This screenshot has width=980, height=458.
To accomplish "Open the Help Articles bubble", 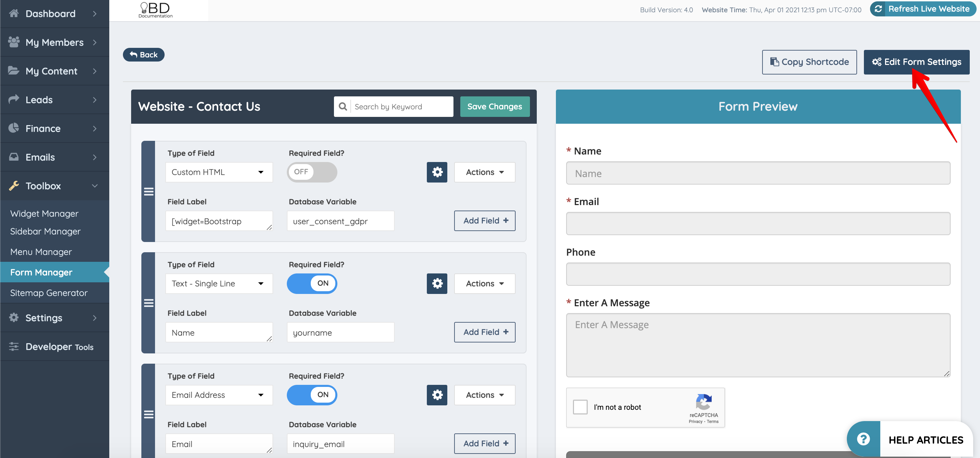I will [863, 439].
